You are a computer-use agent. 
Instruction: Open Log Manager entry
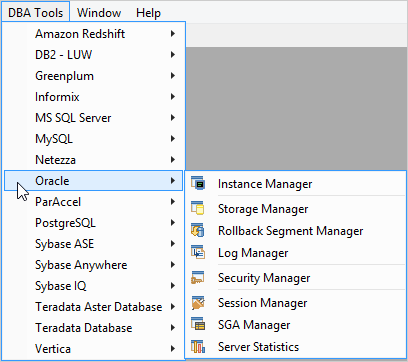pyautogui.click(x=296, y=253)
